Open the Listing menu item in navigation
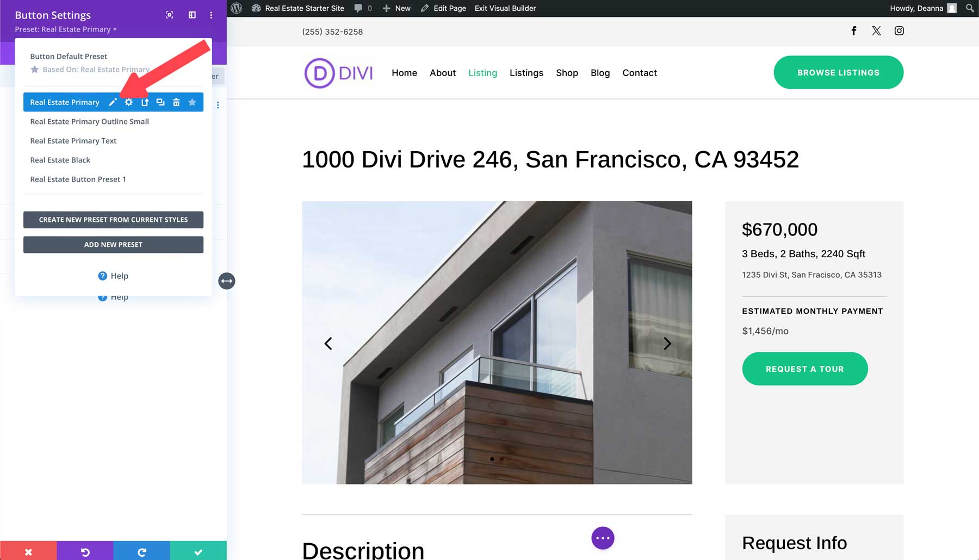Viewport: 979px width, 560px height. (482, 73)
